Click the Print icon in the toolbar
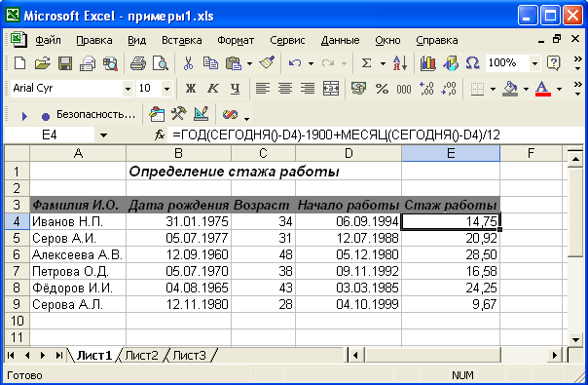588x385 pixels. [137, 63]
